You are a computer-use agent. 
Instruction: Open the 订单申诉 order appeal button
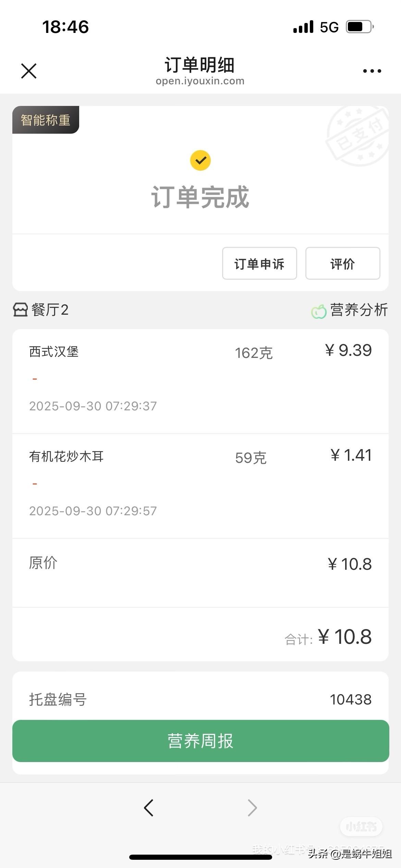click(x=259, y=263)
